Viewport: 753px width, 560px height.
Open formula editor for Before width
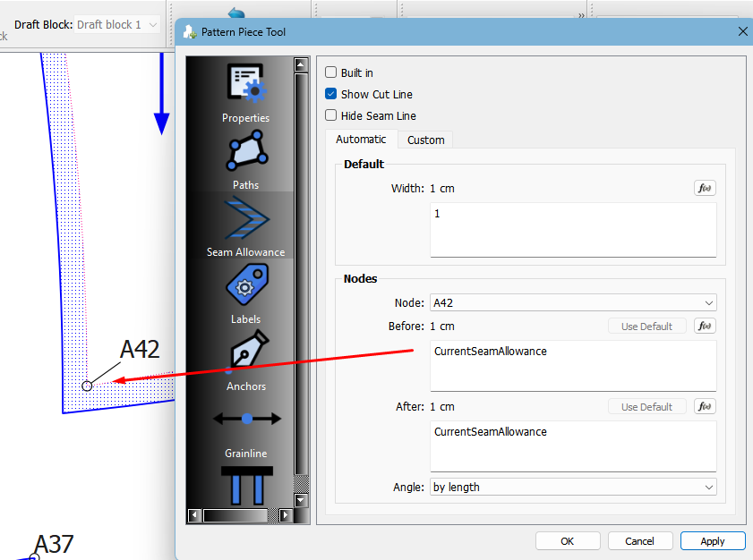tap(705, 327)
